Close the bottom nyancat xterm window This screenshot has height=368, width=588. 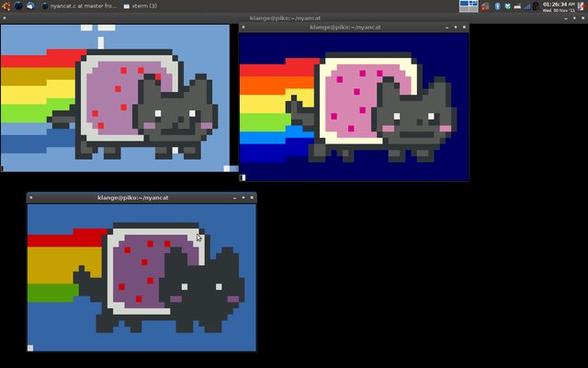252,198
